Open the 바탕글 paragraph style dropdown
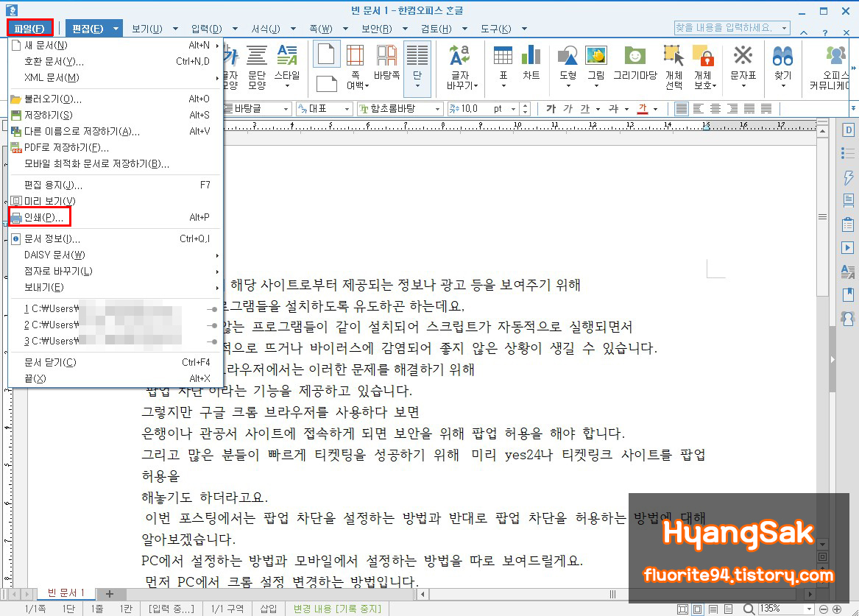859x616 pixels. [286, 109]
